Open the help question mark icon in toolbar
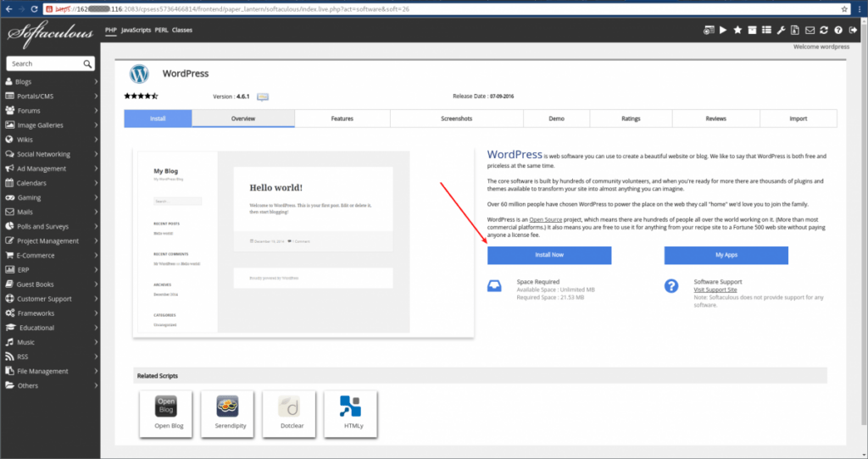The height and width of the screenshot is (459, 868). coord(838,30)
